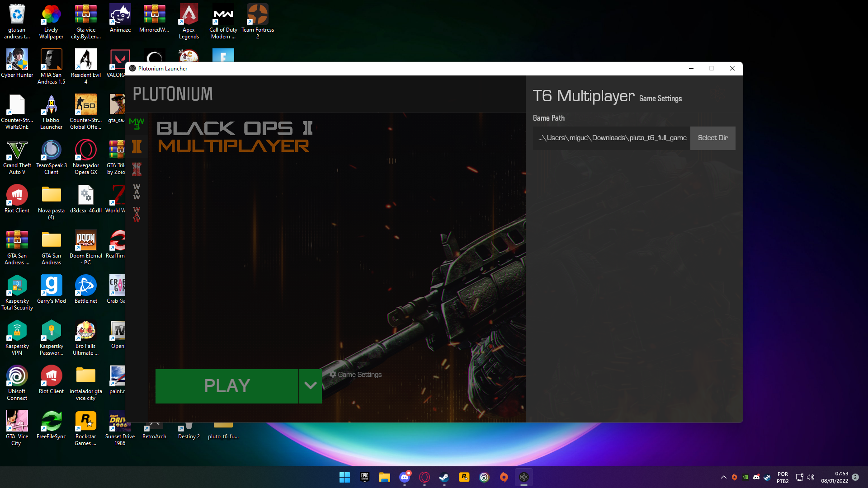Open File Explorer from taskbar
The width and height of the screenshot is (868, 488).
point(385,477)
